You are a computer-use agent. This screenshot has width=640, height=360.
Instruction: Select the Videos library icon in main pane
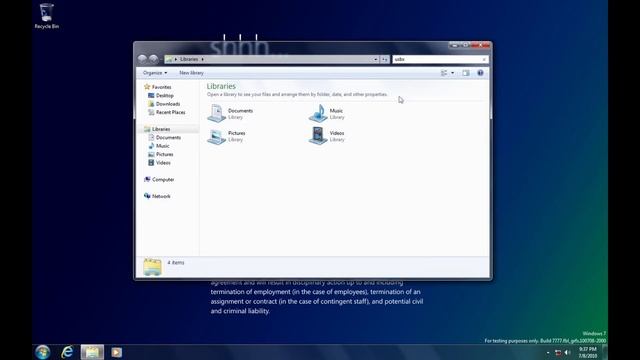pos(318,136)
